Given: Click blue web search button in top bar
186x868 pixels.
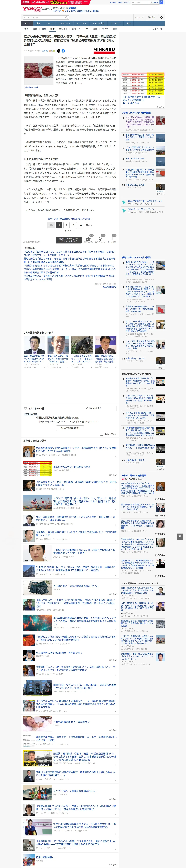Looking at the screenshot, I should pos(161,2).
